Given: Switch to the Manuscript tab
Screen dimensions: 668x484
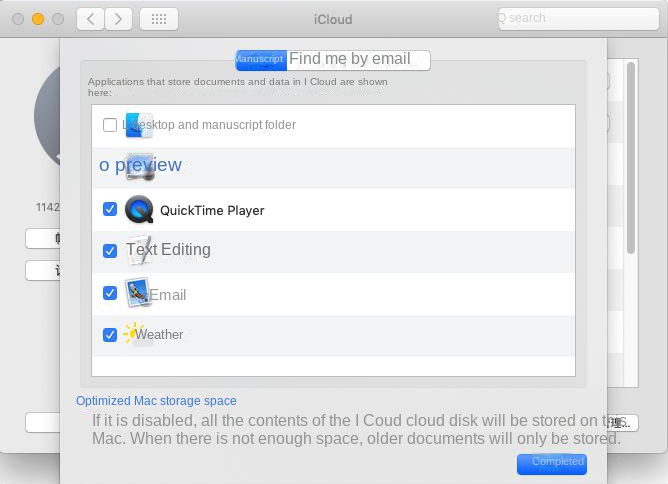Looking at the screenshot, I should click(261, 60).
